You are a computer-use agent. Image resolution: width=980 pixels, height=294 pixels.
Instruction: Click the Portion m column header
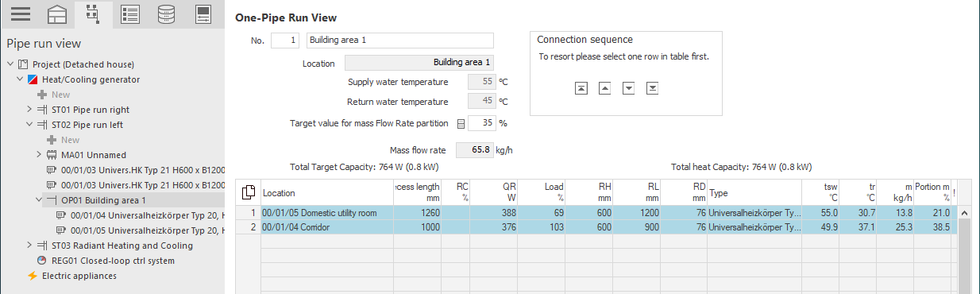932,192
